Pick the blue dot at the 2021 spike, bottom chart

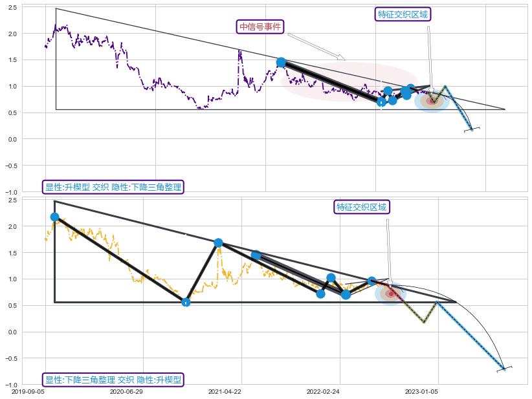218,243
